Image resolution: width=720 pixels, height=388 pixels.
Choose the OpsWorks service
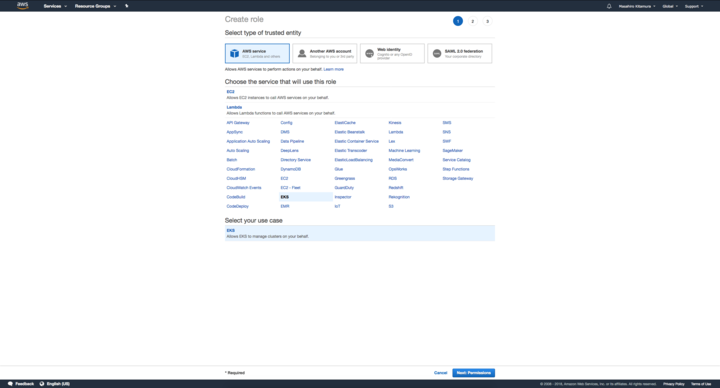[x=398, y=169]
